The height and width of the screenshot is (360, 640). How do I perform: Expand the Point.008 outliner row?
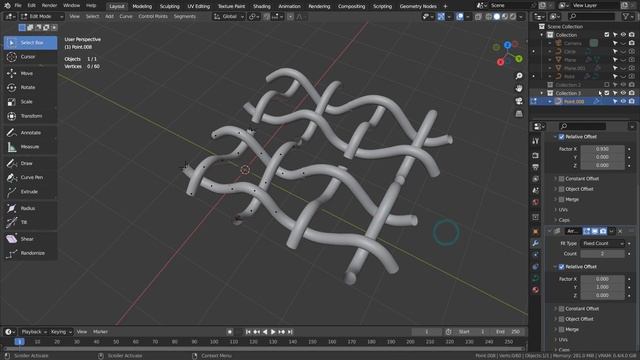[x=550, y=101]
